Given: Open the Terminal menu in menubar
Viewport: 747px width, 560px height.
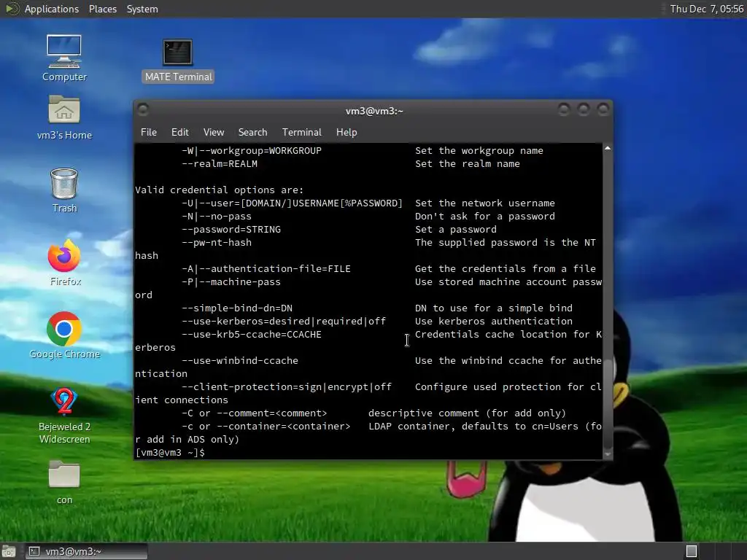Looking at the screenshot, I should point(301,133).
